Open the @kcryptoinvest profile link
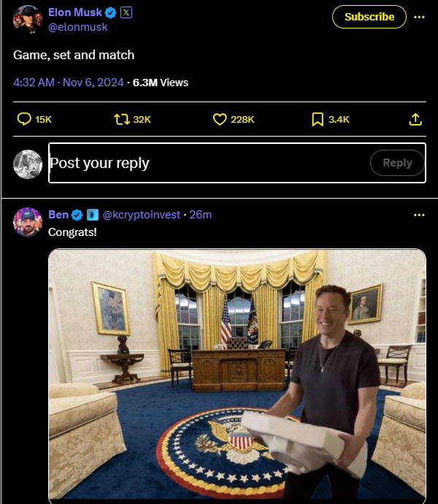Screen dimensions: 438x504 tap(142, 215)
